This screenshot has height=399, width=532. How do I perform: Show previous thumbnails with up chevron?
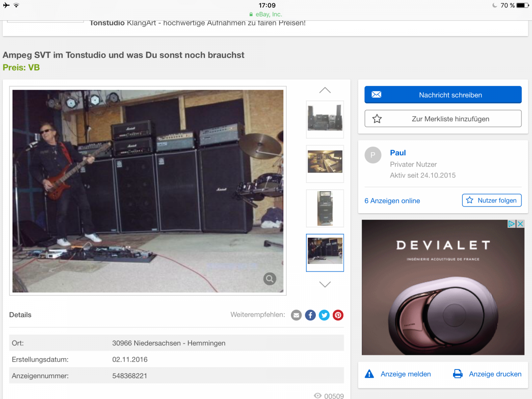coord(325,90)
